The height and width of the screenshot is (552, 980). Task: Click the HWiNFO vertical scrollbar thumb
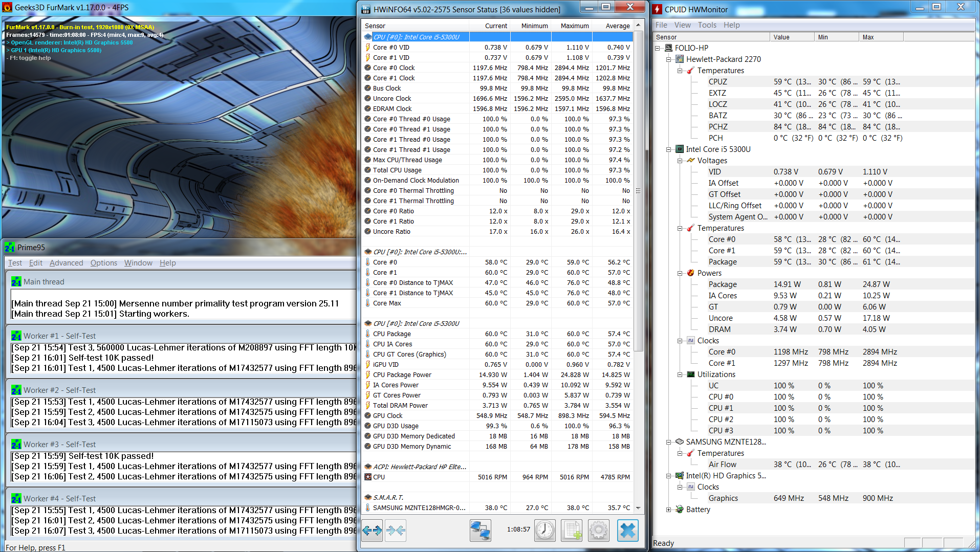638,191
